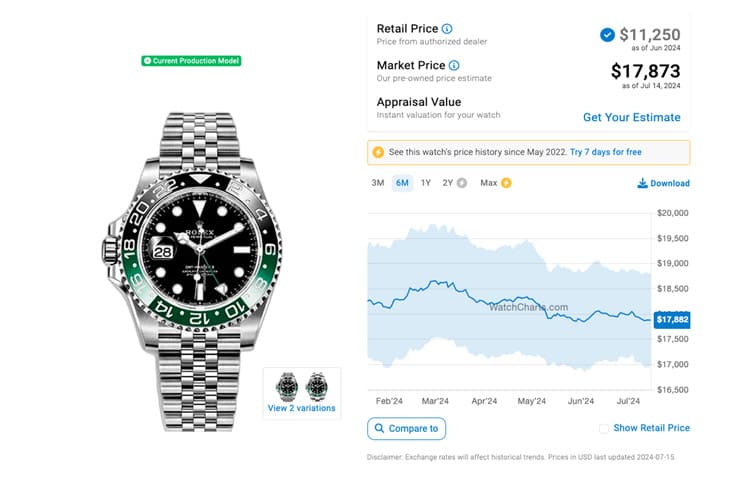Switch chart to Max range

pyautogui.click(x=489, y=183)
